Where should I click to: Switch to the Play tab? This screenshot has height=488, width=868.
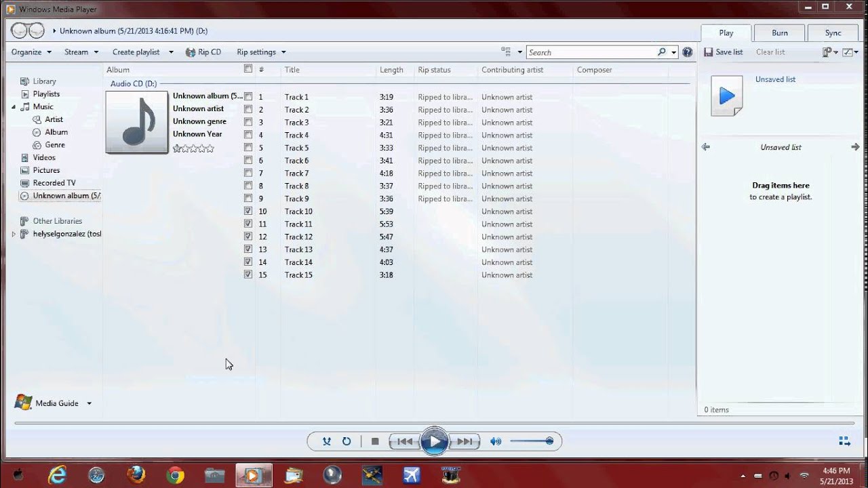[726, 33]
